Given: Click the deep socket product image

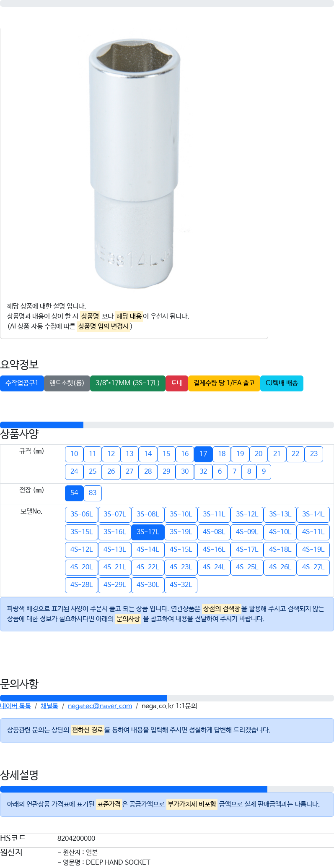Looking at the screenshot, I should point(134,164).
